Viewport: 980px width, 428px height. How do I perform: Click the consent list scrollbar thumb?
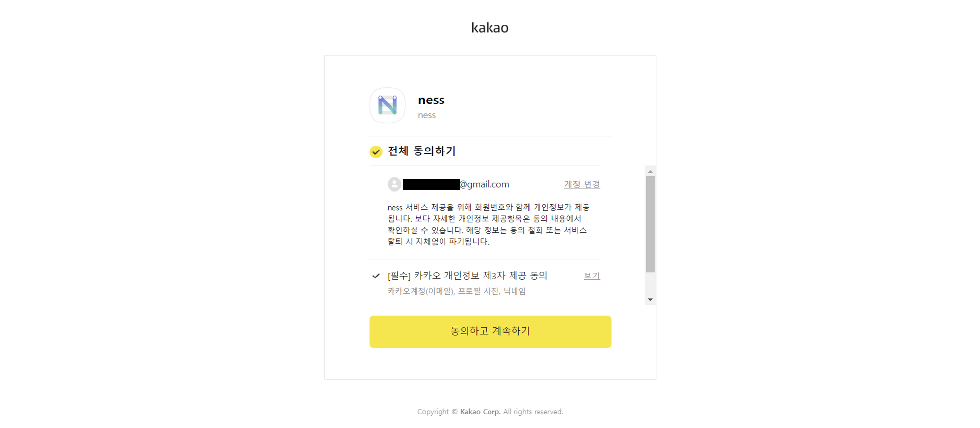pos(650,224)
